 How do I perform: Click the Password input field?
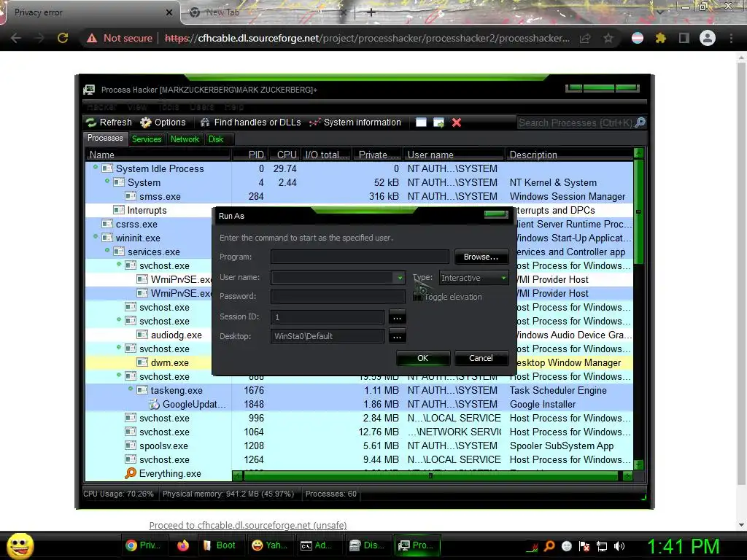[338, 297]
